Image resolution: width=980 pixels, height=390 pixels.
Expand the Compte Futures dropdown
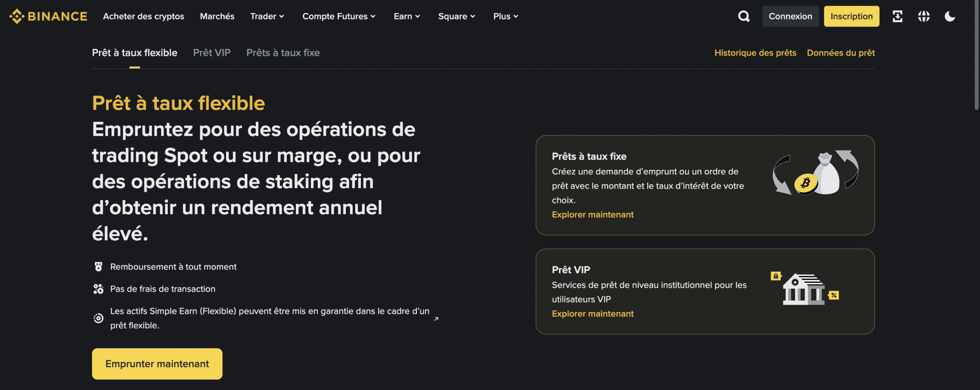pyautogui.click(x=338, y=16)
